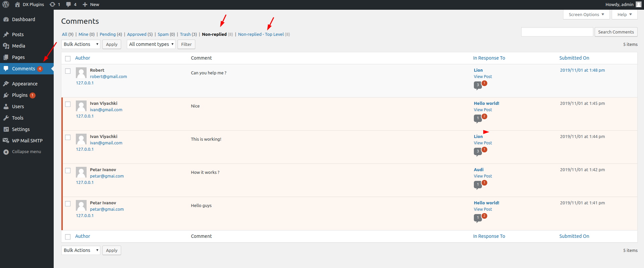Viewport: 644px width, 268px height.
Task: Open View Post link under Audi
Action: (483, 176)
